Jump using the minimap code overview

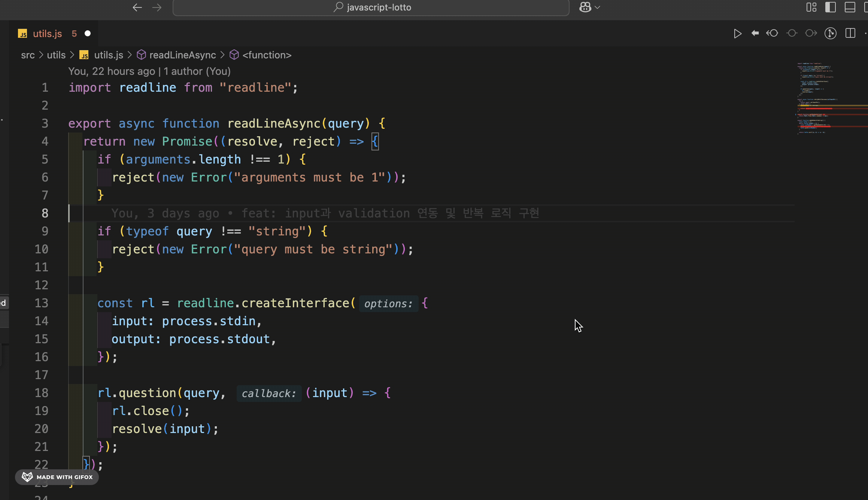click(x=831, y=99)
